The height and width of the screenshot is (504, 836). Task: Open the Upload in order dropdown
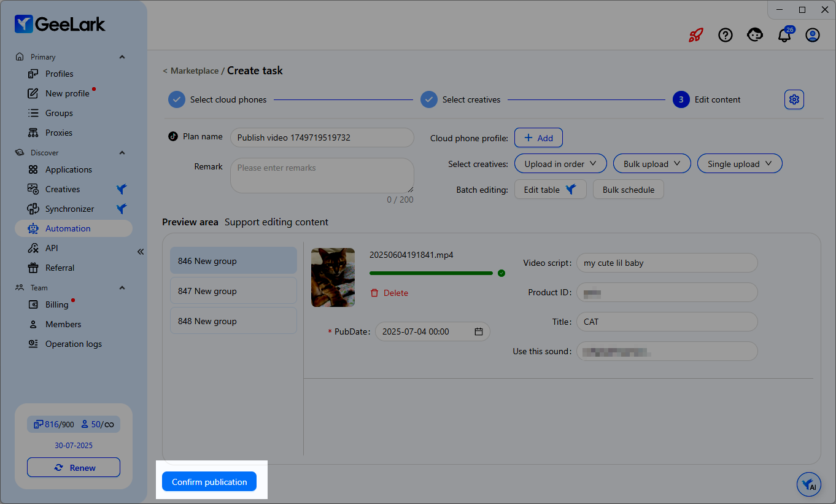[560, 164]
